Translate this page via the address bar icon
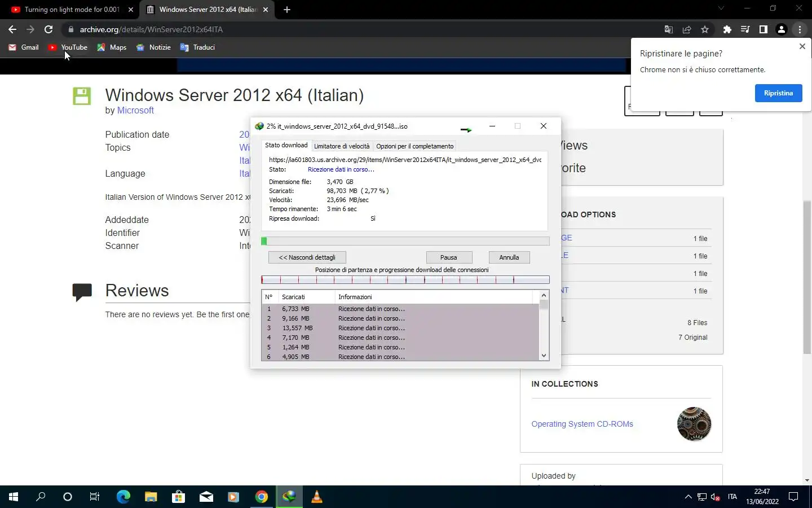 click(x=669, y=29)
